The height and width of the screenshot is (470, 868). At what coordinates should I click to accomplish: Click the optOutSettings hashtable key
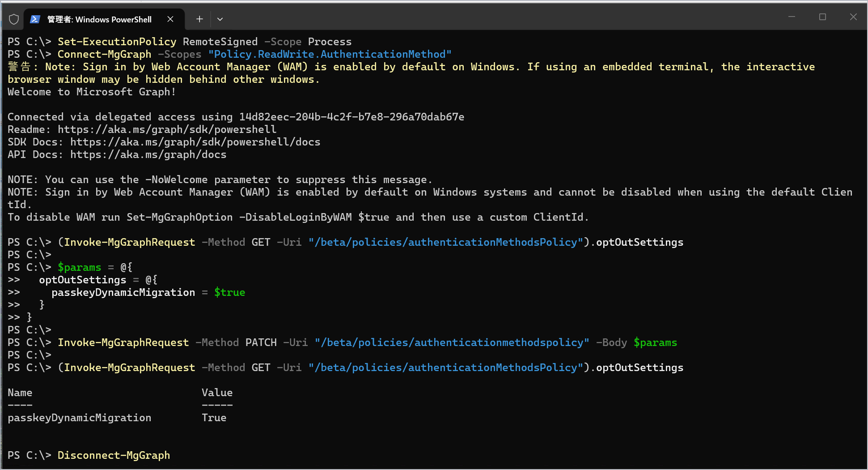click(83, 280)
